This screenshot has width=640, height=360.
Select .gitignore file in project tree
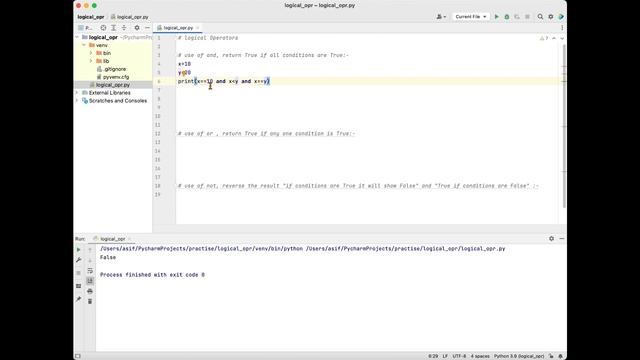(114, 69)
